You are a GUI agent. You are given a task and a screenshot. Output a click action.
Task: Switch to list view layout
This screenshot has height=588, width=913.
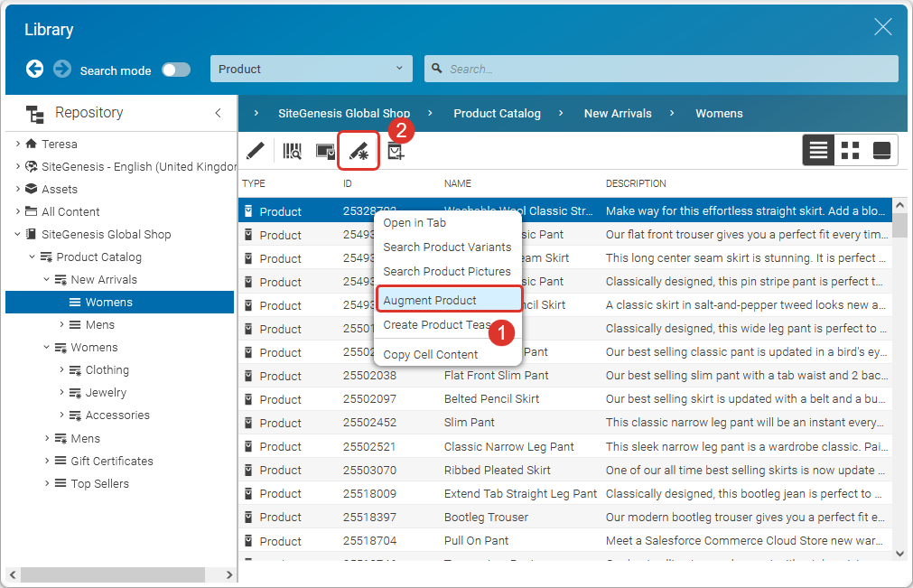point(819,150)
